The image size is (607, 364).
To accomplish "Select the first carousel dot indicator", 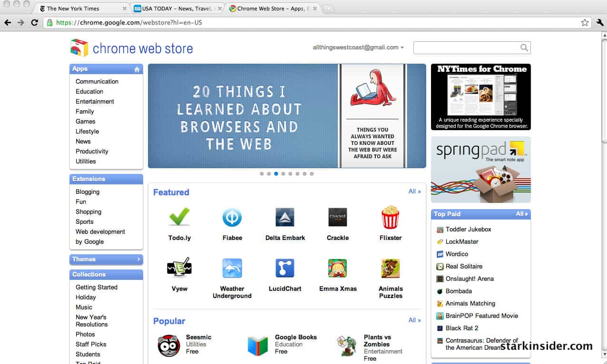I will (x=262, y=174).
